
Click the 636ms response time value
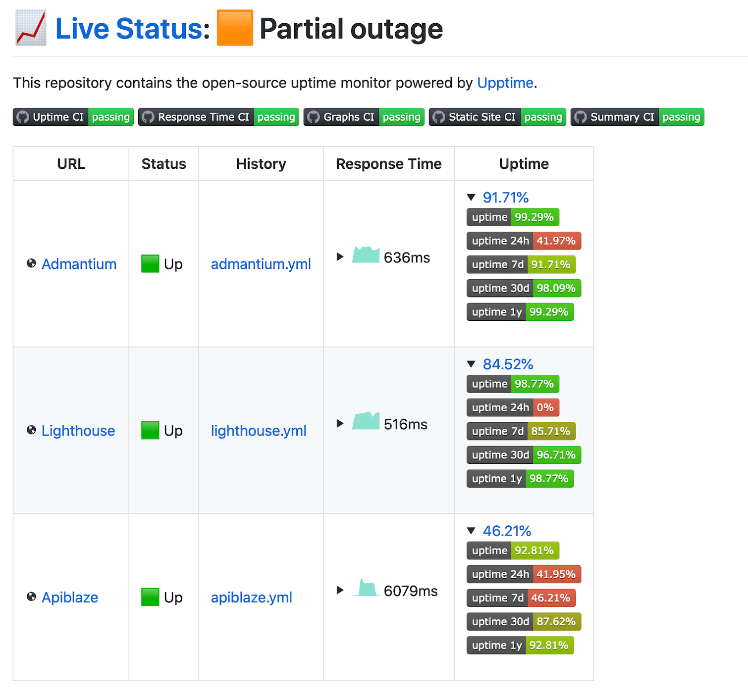407,258
